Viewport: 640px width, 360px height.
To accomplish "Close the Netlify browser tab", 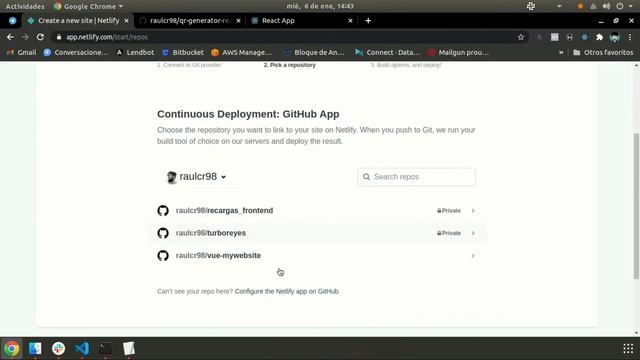I will pyautogui.click(x=127, y=20).
